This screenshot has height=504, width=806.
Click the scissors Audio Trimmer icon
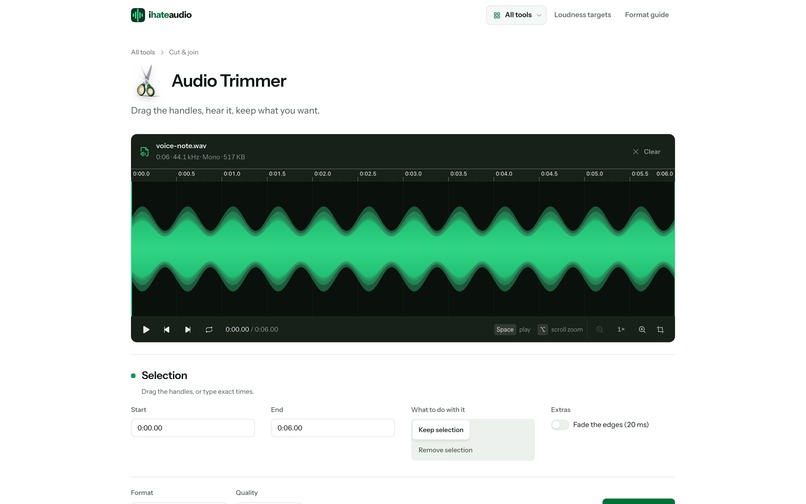pyautogui.click(x=146, y=81)
